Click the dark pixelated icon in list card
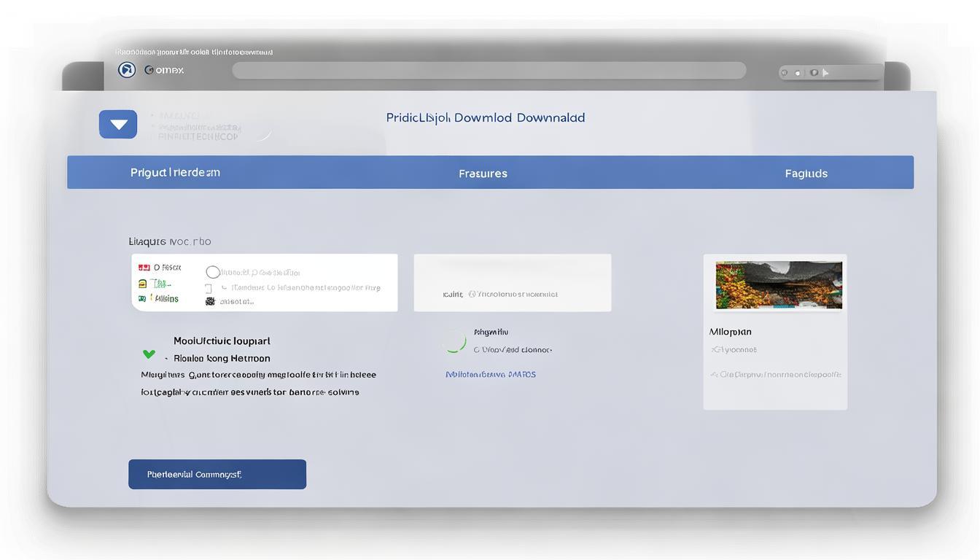Viewport: 980px width, 560px height. point(211,300)
